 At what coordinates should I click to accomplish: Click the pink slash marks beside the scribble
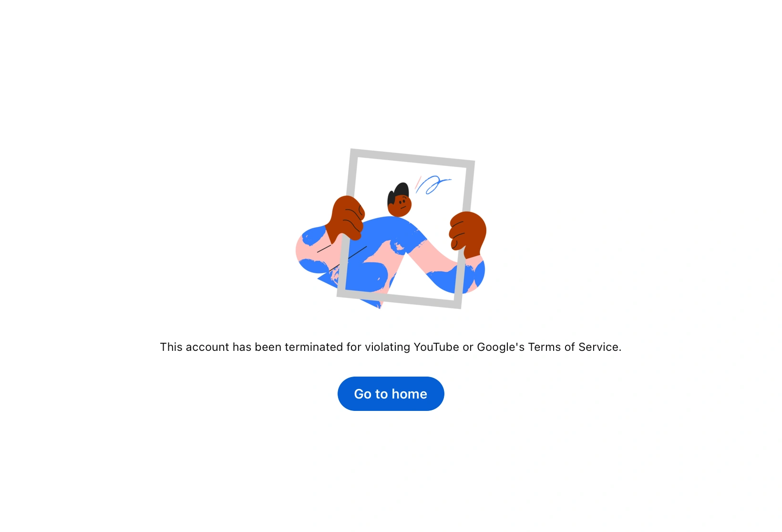tap(418, 182)
